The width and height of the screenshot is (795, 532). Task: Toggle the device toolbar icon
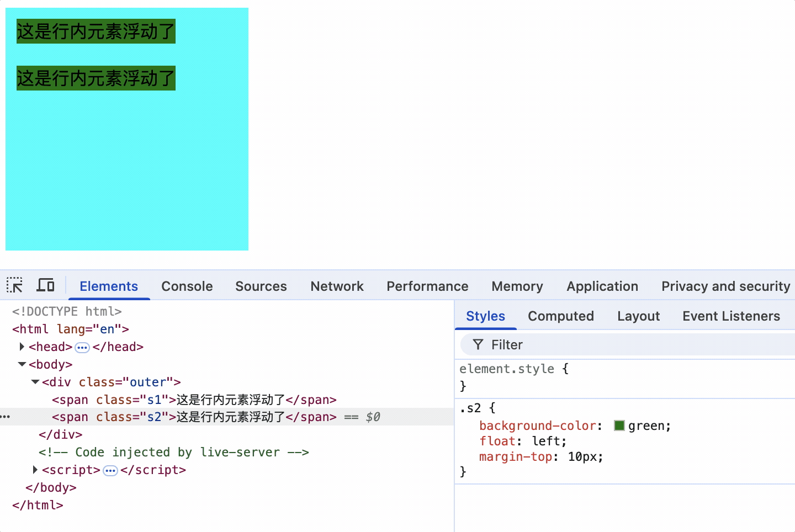(45, 285)
